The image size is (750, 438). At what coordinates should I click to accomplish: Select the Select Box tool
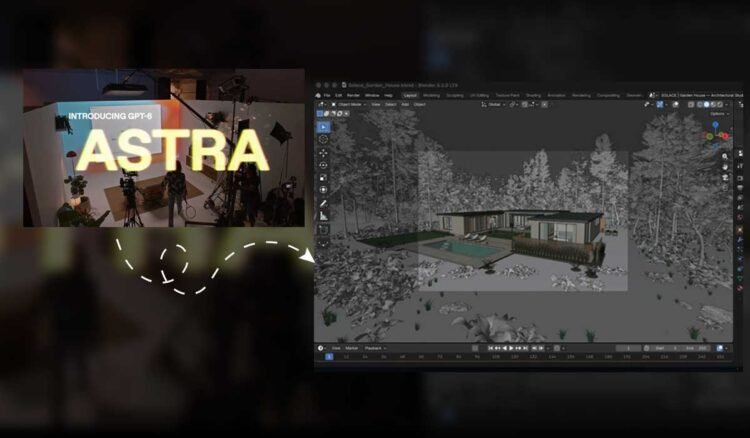pos(323,127)
